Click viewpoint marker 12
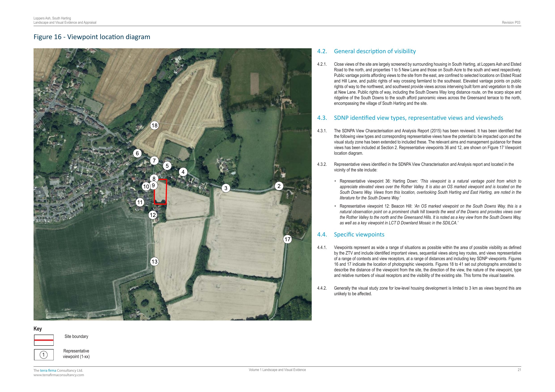Viewport: 555px width, 392px height. [153, 215]
